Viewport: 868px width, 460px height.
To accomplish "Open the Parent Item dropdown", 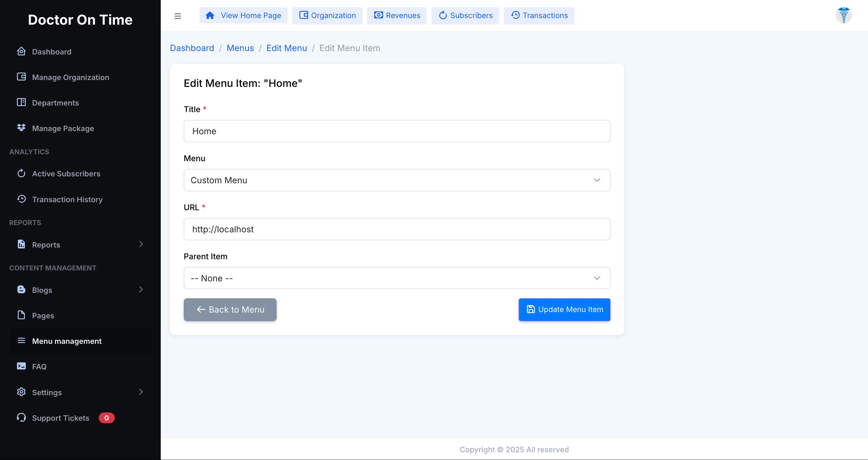I will coord(397,278).
